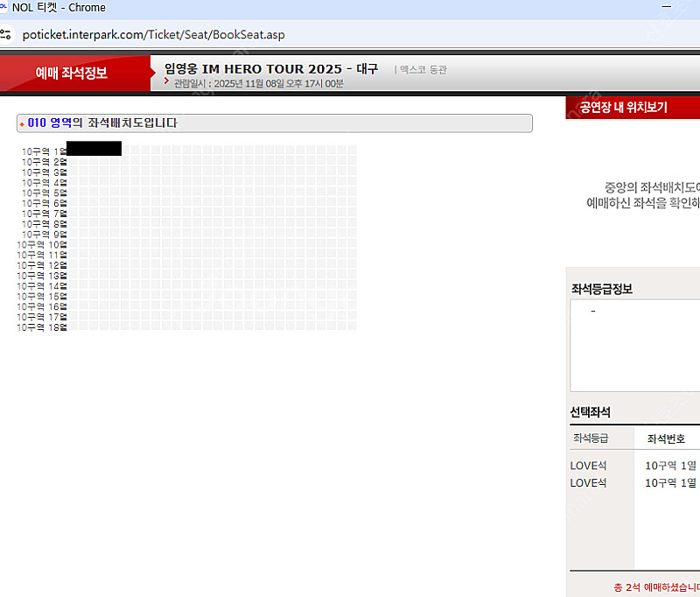The width and height of the screenshot is (700, 597).
Task: Click the 10구역 13열 row label
Action: (x=42, y=276)
